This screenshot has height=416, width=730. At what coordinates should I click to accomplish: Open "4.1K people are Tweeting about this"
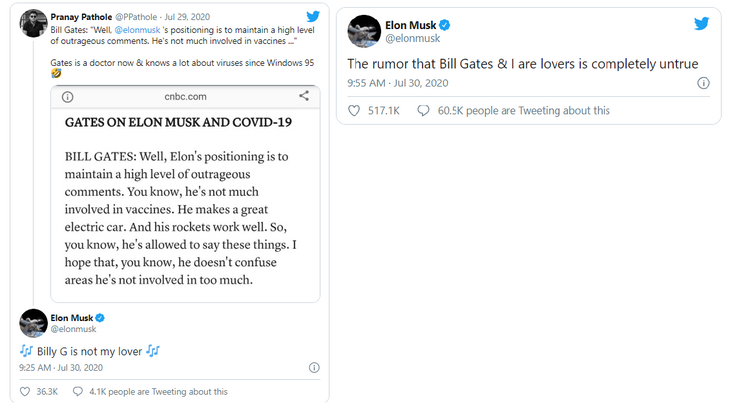[x=162, y=392]
